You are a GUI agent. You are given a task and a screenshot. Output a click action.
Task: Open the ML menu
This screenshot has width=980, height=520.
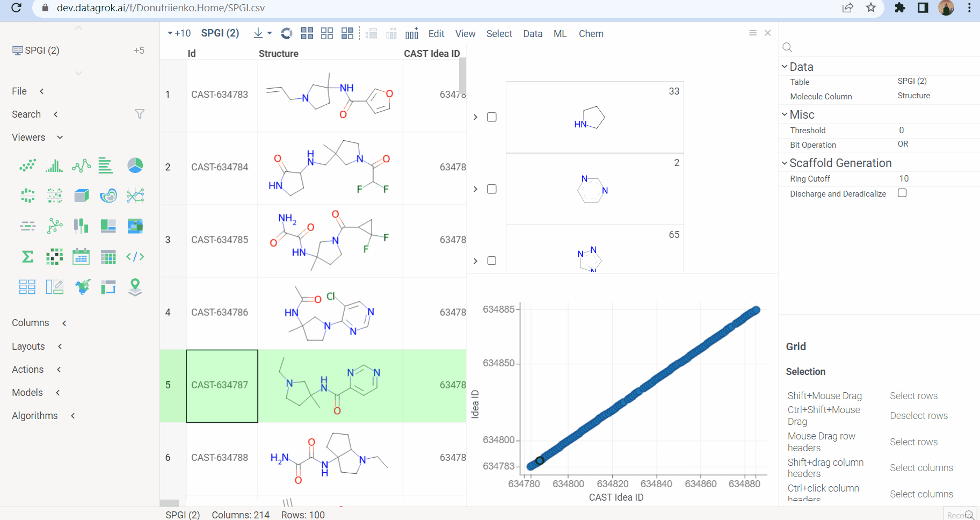pos(560,33)
